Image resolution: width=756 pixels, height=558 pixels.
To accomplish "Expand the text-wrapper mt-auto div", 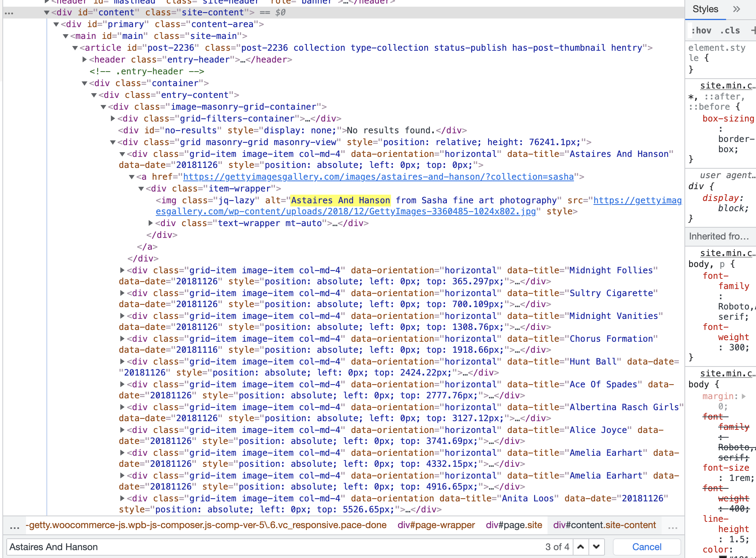I will (151, 223).
